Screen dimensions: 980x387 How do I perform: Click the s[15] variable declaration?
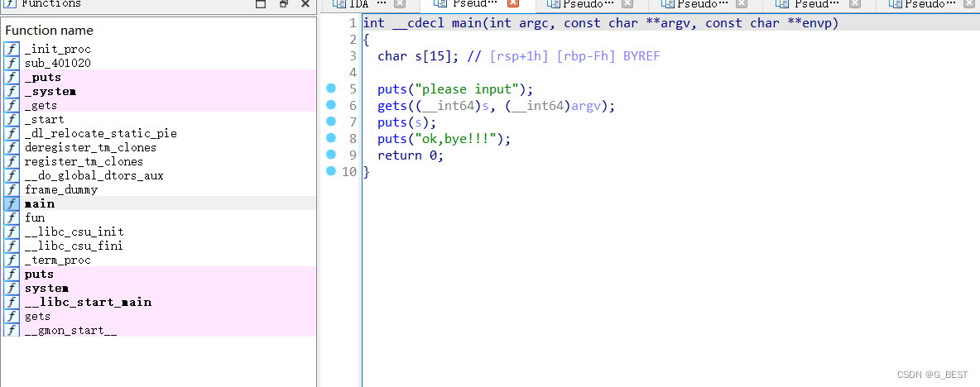click(x=418, y=56)
